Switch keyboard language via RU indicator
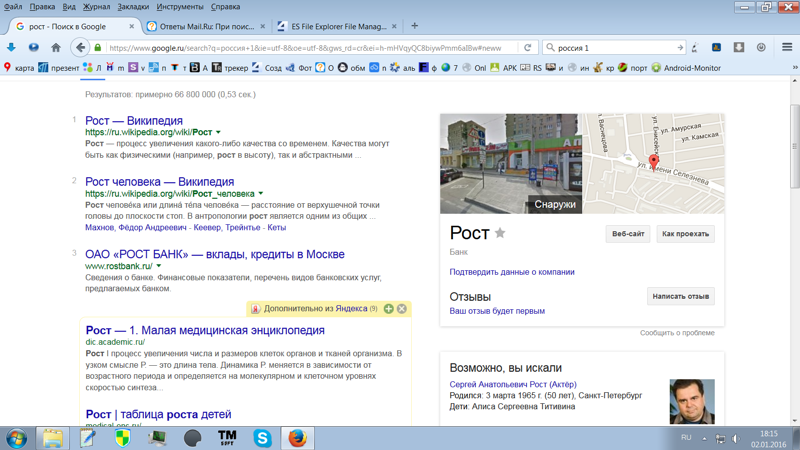 pyautogui.click(x=686, y=438)
